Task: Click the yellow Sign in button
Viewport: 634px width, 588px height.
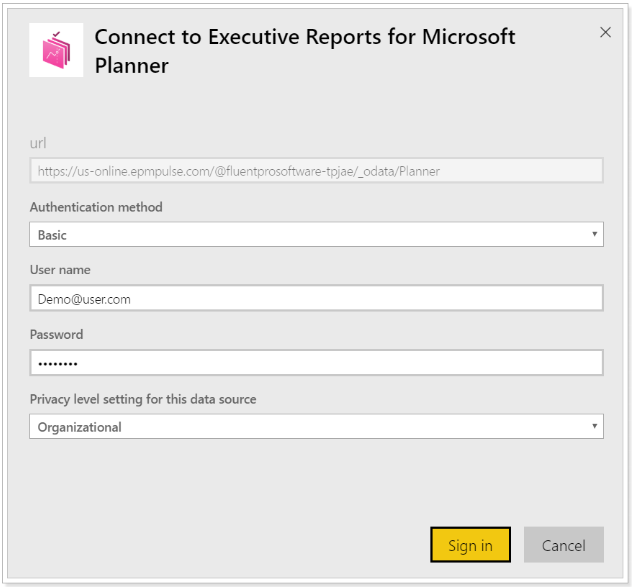Action: pos(470,545)
